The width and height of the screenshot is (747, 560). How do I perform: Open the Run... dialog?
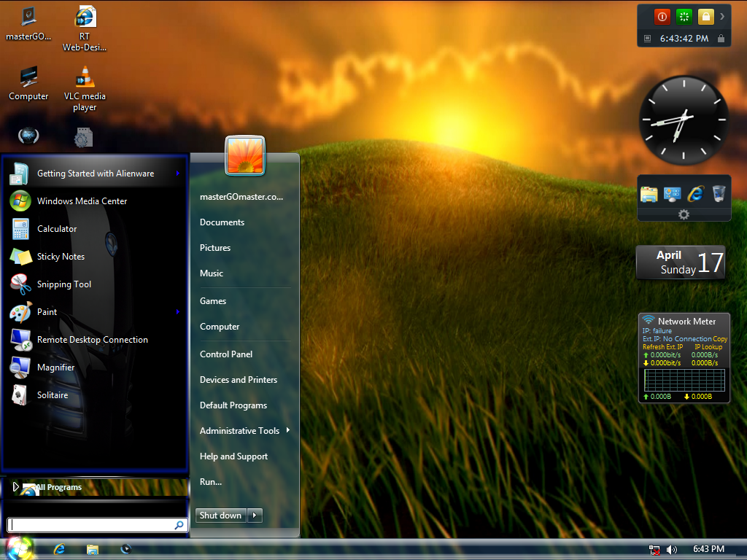pyautogui.click(x=211, y=482)
